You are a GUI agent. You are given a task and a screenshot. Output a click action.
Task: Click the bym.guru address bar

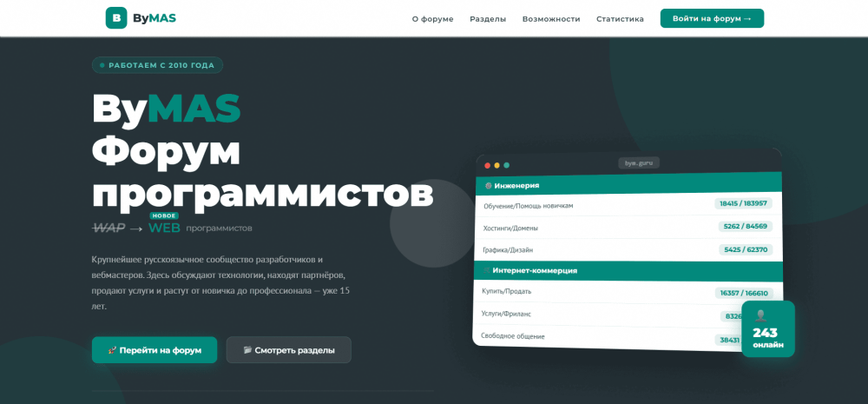(639, 162)
